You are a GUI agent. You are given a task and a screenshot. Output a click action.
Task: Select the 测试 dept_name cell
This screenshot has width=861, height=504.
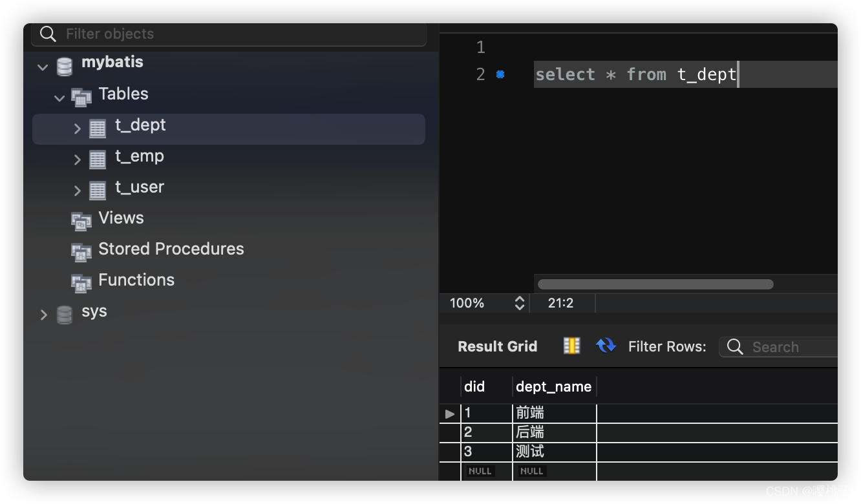coord(555,452)
